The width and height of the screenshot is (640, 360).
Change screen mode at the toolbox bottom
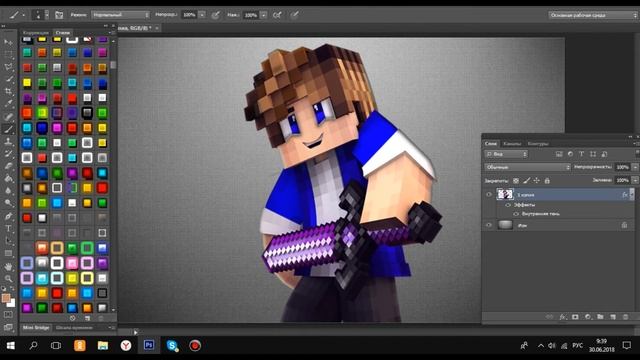click(8, 327)
